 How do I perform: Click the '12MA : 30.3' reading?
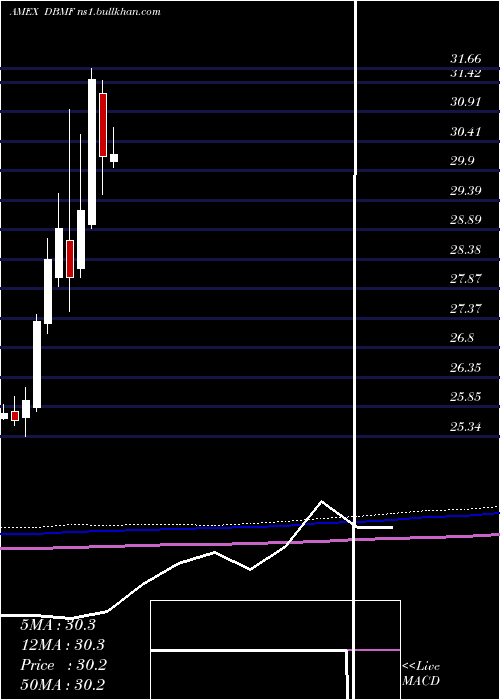63,645
